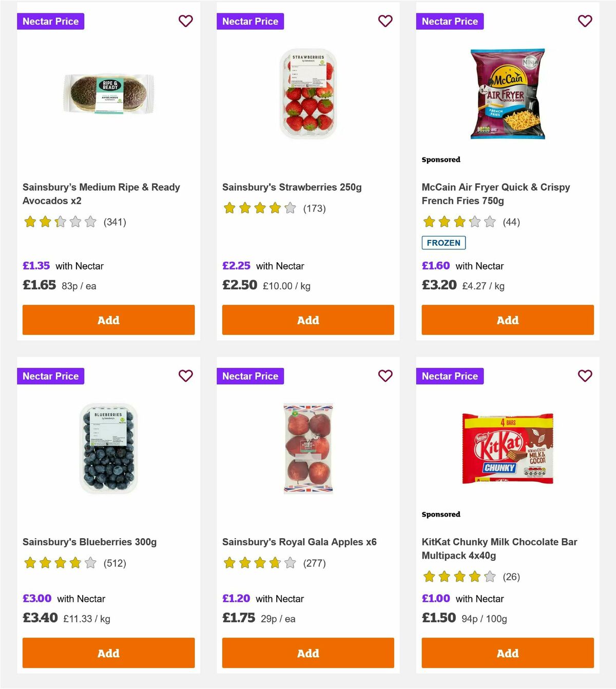
Task: Favourite the Ripe & Ready Avocados
Action: click(185, 21)
